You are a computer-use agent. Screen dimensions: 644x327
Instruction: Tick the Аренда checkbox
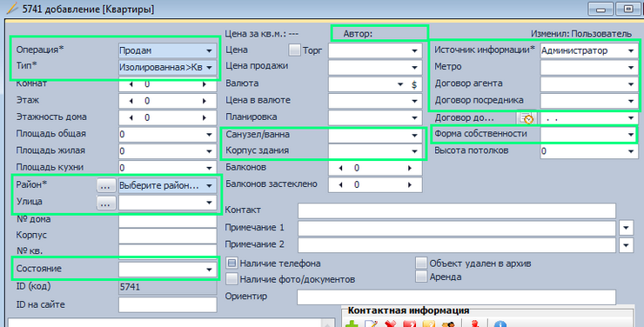(x=421, y=277)
